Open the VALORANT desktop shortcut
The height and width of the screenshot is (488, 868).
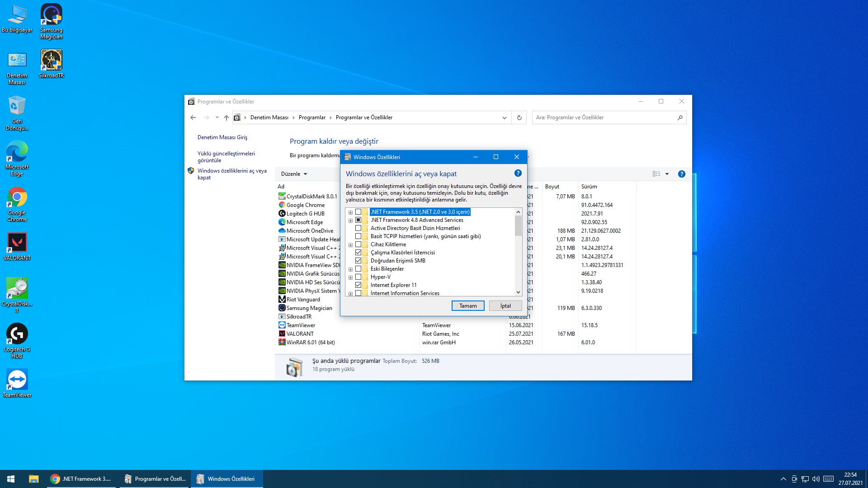pyautogui.click(x=17, y=246)
